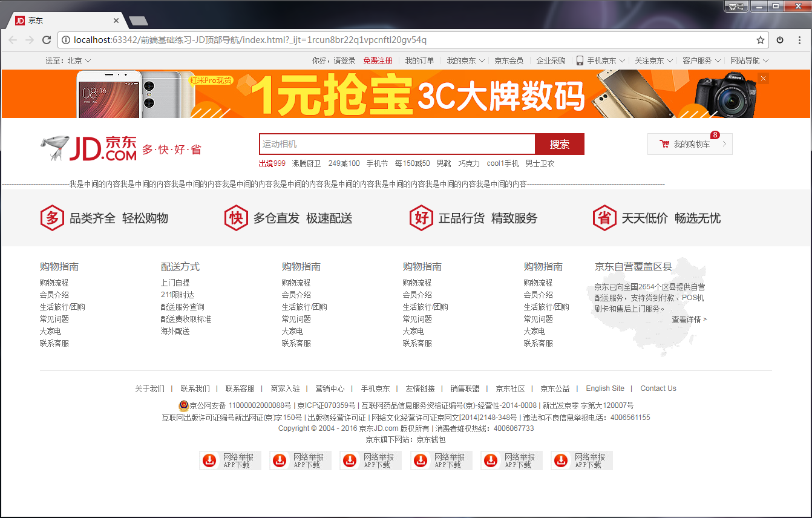Click 销售联盟 footer link
This screenshot has width=812, height=518.
click(465, 388)
